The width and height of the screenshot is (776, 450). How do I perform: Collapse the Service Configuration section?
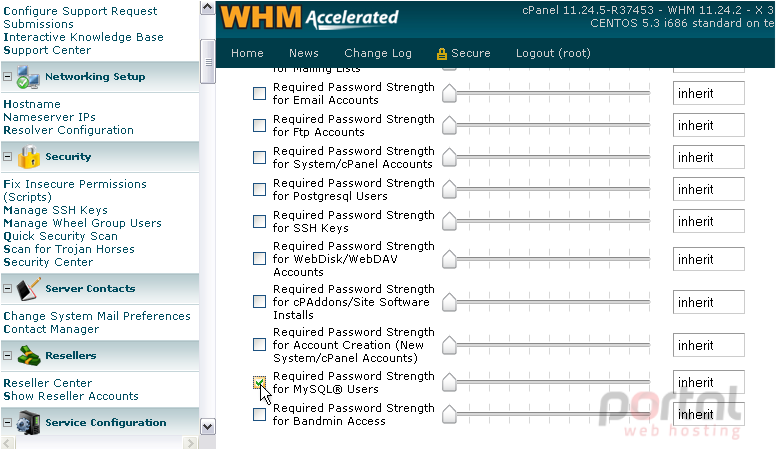(x=7, y=422)
